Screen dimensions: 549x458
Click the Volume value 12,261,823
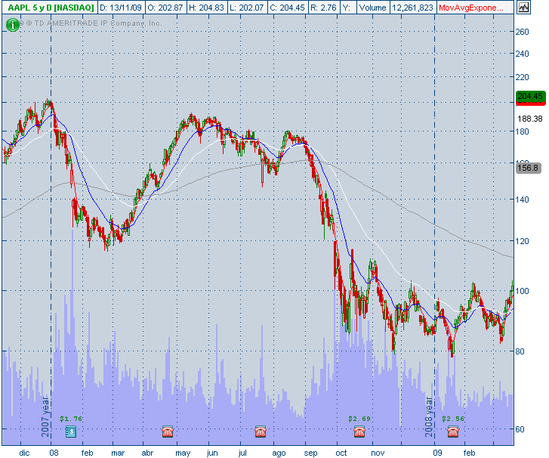[x=412, y=8]
